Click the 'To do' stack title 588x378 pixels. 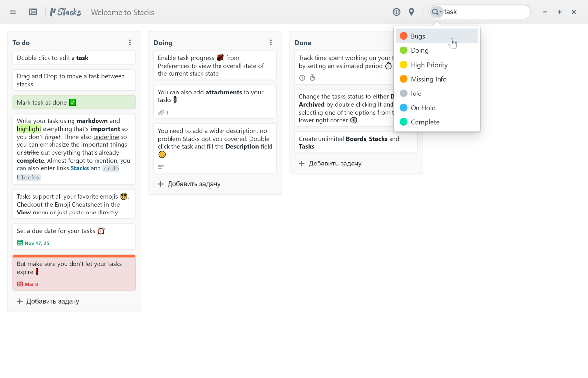[21, 43]
